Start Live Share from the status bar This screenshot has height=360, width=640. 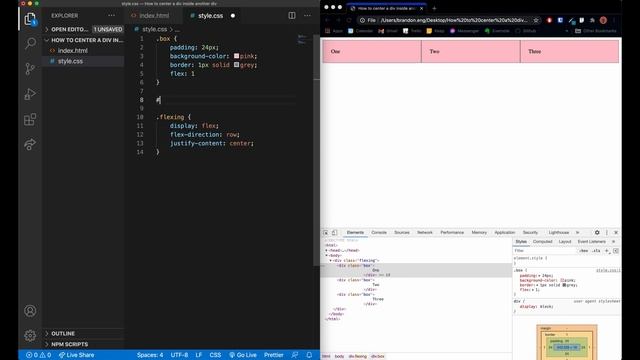[76, 355]
